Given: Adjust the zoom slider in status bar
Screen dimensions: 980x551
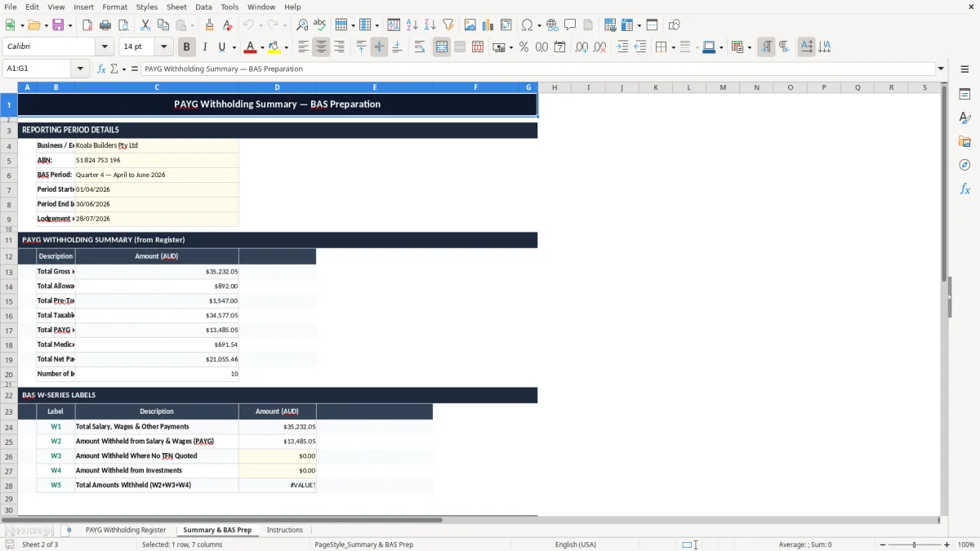Looking at the screenshot, I should click(914, 544).
